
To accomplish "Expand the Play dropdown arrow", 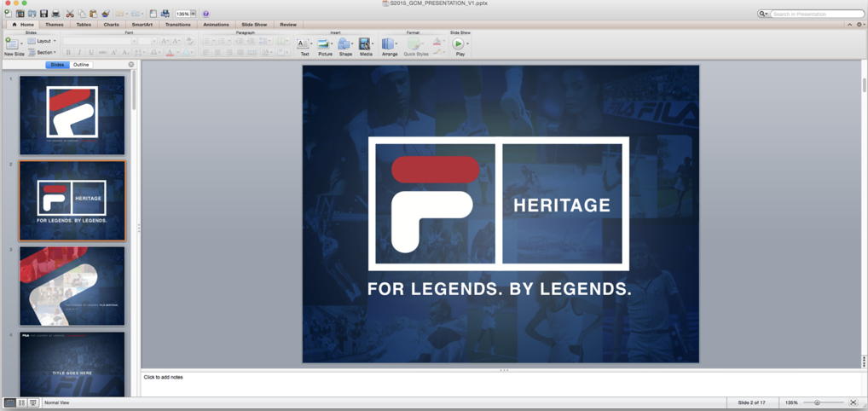I will pyautogui.click(x=468, y=43).
